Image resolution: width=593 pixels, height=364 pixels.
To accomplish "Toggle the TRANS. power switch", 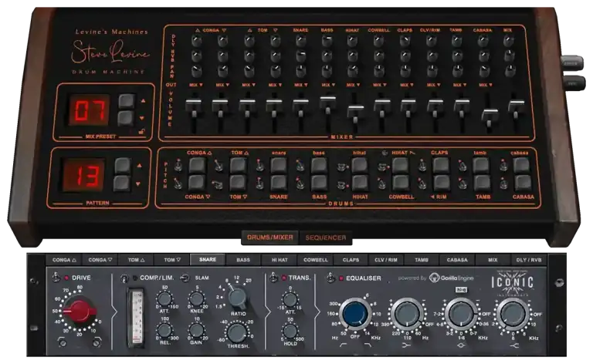I will (274, 278).
